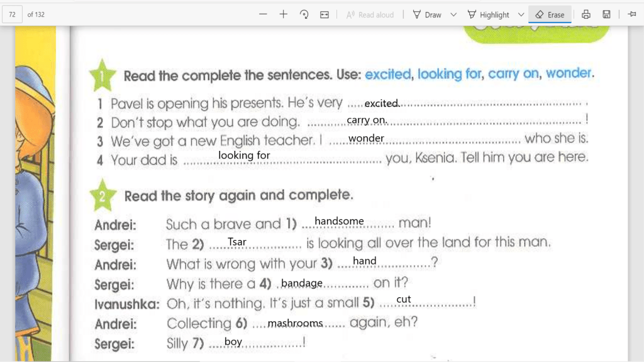Click the typed word 'handsome'

pyautogui.click(x=339, y=221)
